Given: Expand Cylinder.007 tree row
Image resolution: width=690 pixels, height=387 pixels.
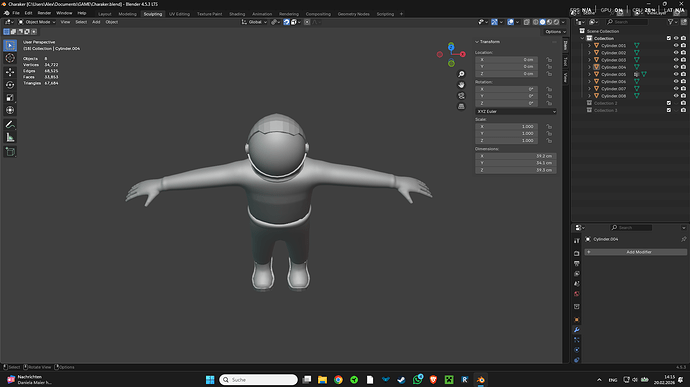Looking at the screenshot, I should point(589,88).
